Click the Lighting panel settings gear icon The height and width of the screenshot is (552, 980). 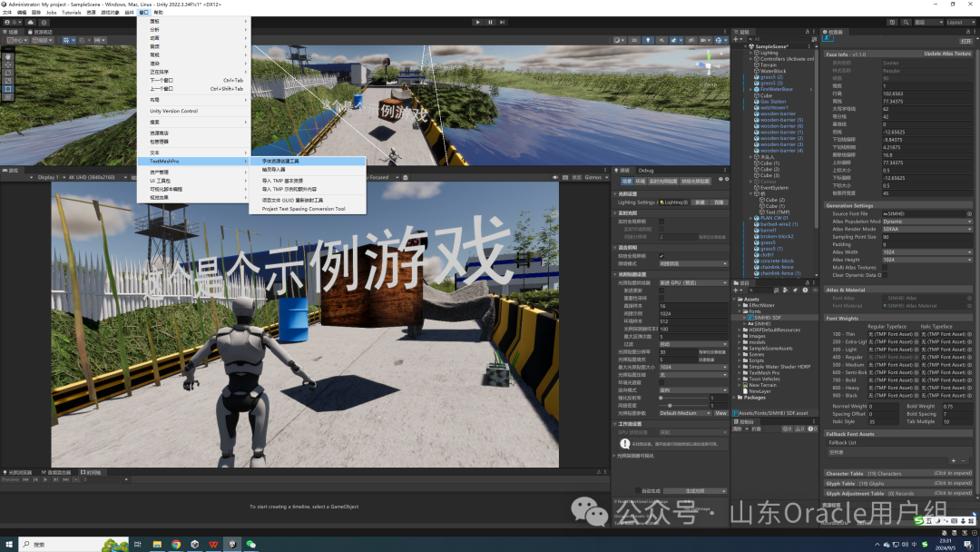tap(726, 180)
